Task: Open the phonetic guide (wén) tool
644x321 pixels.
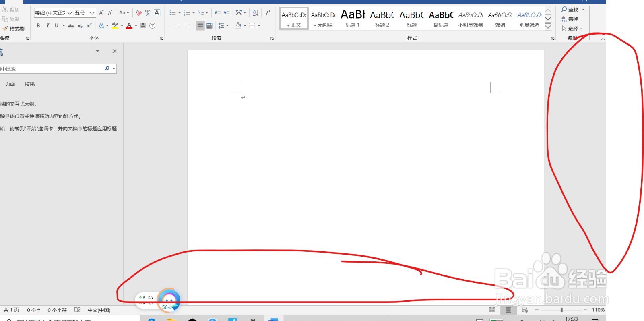Action: point(148,13)
